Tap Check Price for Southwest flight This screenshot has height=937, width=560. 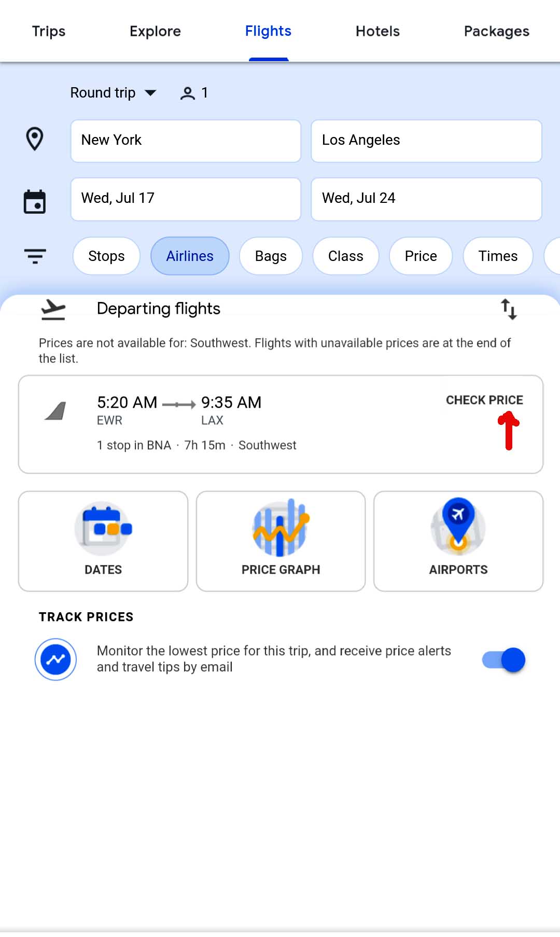point(484,400)
